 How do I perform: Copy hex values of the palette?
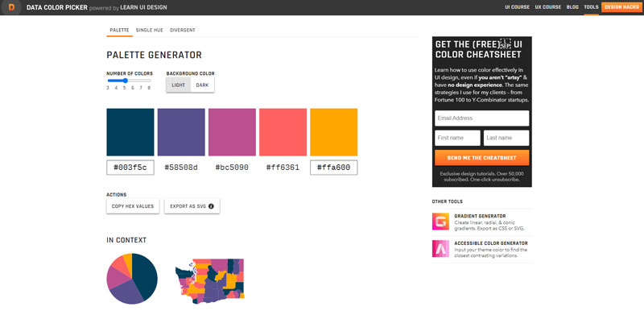pyautogui.click(x=133, y=206)
